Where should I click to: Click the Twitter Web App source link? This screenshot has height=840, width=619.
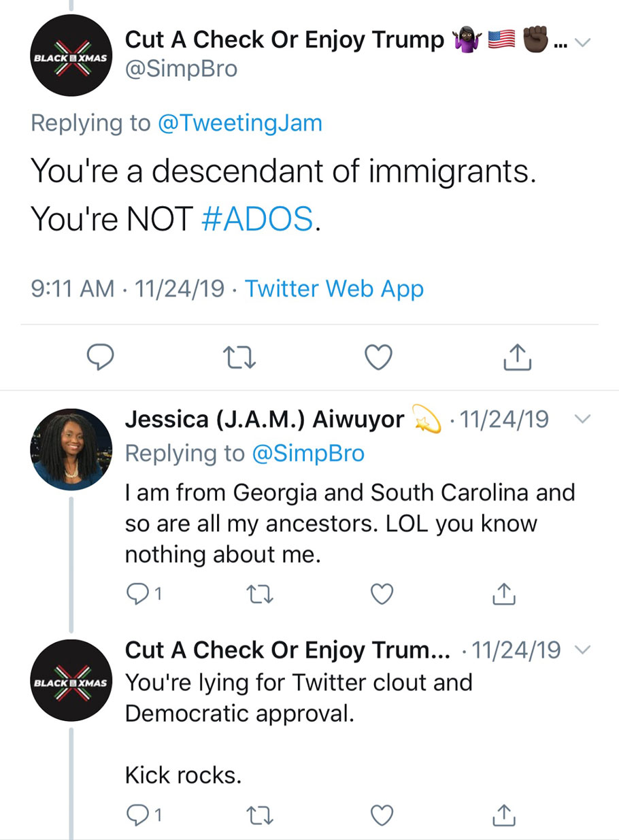click(x=335, y=288)
